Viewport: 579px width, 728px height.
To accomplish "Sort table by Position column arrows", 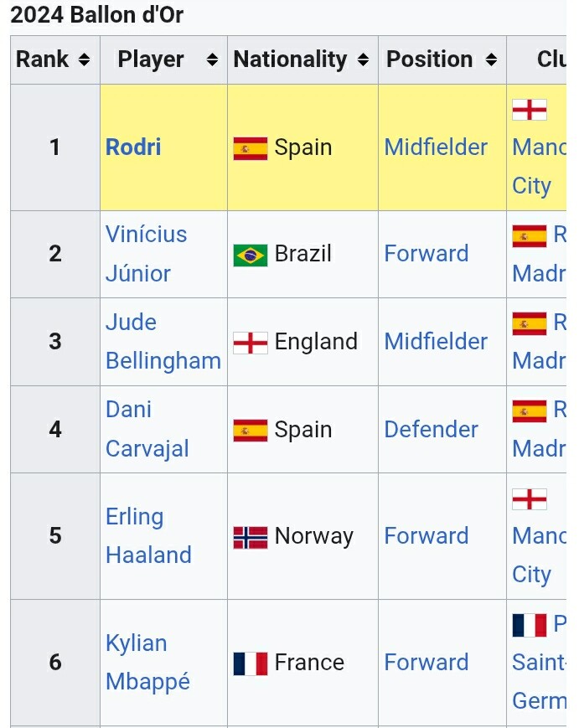I will 491,60.
